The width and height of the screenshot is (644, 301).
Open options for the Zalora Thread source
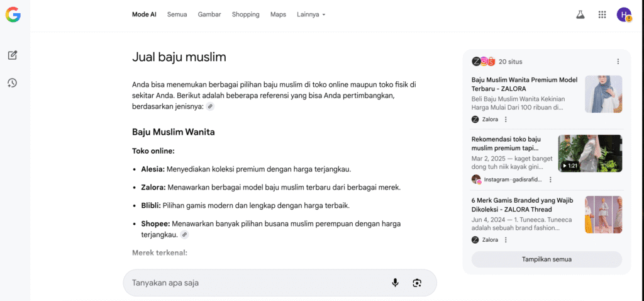(x=506, y=240)
